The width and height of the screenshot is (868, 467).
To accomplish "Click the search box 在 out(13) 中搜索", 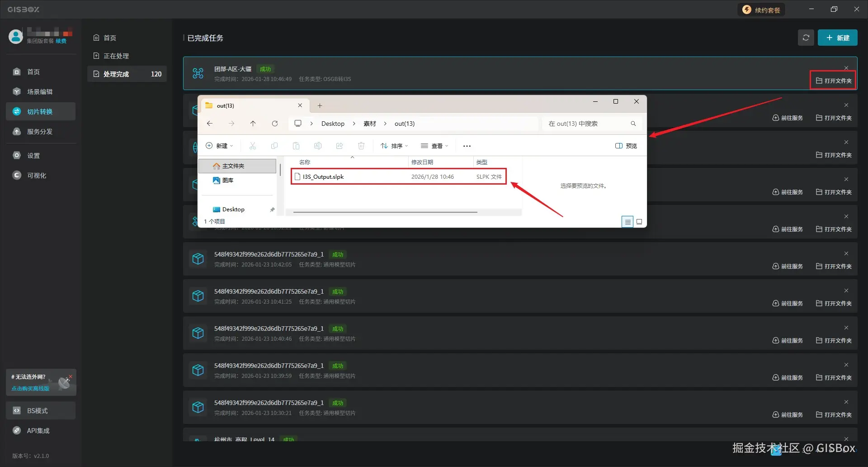I will coord(592,124).
